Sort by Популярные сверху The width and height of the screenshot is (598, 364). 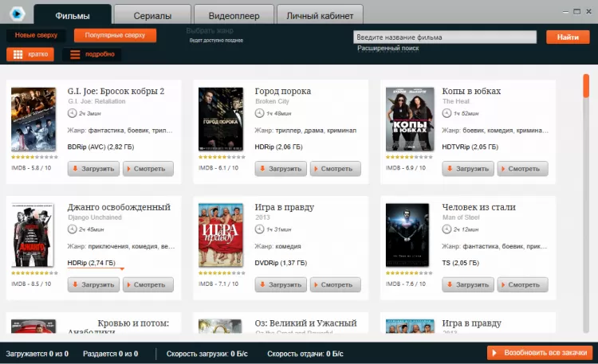coord(115,35)
